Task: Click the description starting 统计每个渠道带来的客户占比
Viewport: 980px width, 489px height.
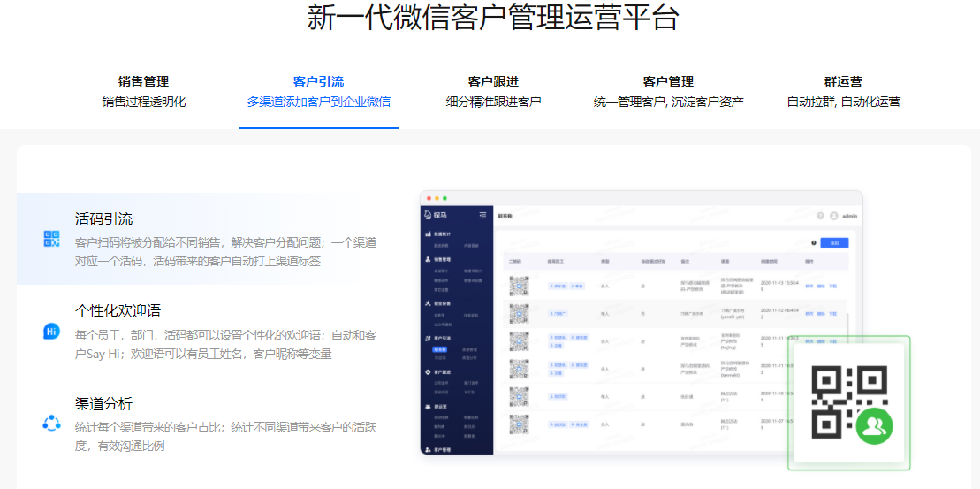Action: pyautogui.click(x=225, y=437)
